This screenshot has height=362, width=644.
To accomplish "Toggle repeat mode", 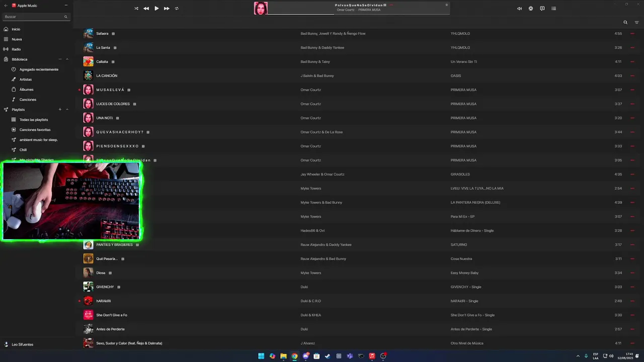I will 177,9.
